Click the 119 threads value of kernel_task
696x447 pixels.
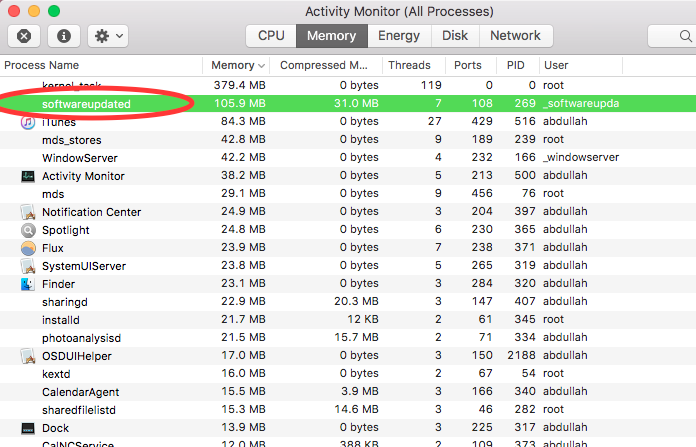pos(431,85)
